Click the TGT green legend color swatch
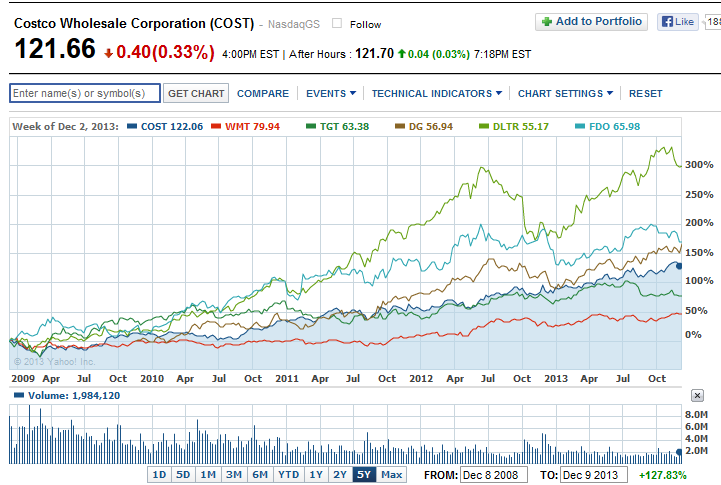 (x=311, y=126)
